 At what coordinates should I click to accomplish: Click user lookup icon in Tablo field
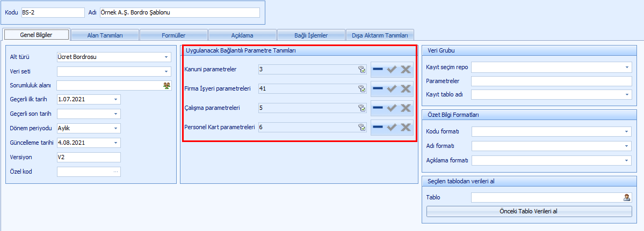[x=627, y=197]
